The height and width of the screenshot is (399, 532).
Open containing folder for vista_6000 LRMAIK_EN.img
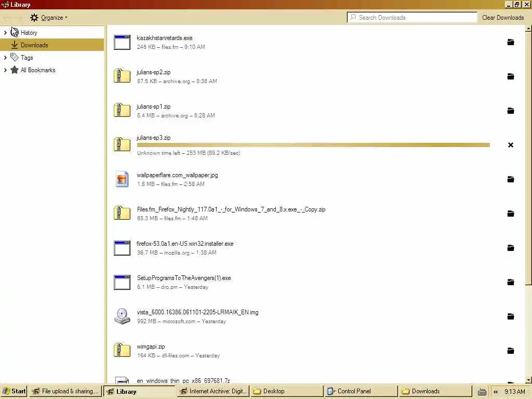click(510, 316)
